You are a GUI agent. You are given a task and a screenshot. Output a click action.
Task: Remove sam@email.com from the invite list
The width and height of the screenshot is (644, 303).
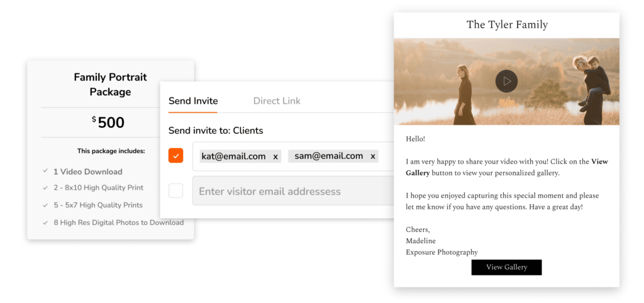pyautogui.click(x=372, y=157)
